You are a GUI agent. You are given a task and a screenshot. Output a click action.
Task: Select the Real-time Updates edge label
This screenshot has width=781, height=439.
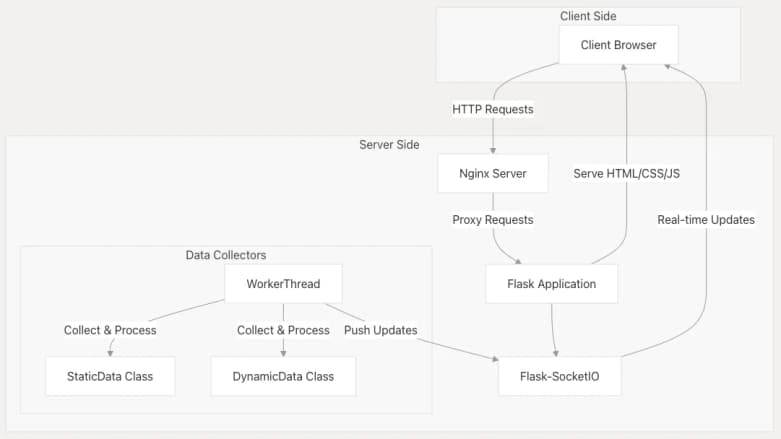[x=706, y=219]
